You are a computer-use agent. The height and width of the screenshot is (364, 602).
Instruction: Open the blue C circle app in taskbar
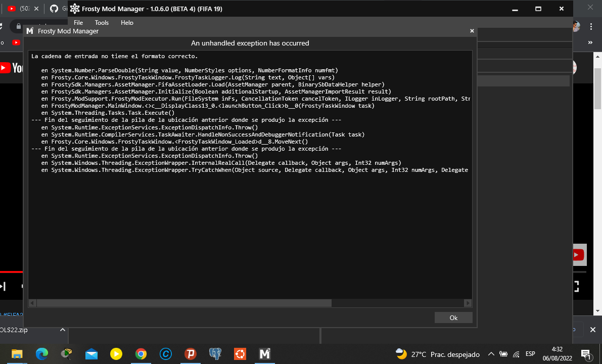[x=165, y=353]
